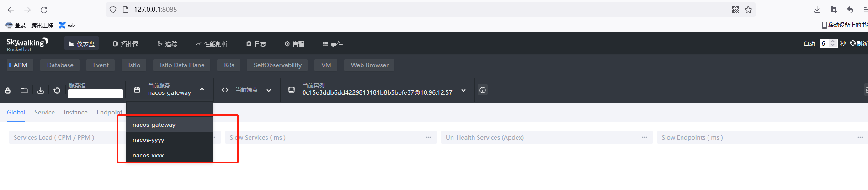The image size is (868, 190).
Task: Switch to the Global sub-tab
Action: pos(16,113)
